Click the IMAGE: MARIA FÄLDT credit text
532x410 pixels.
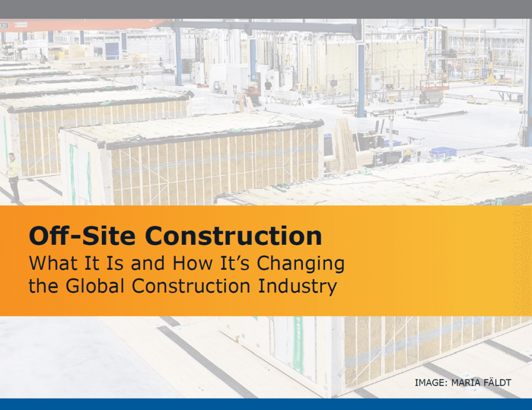click(x=463, y=381)
